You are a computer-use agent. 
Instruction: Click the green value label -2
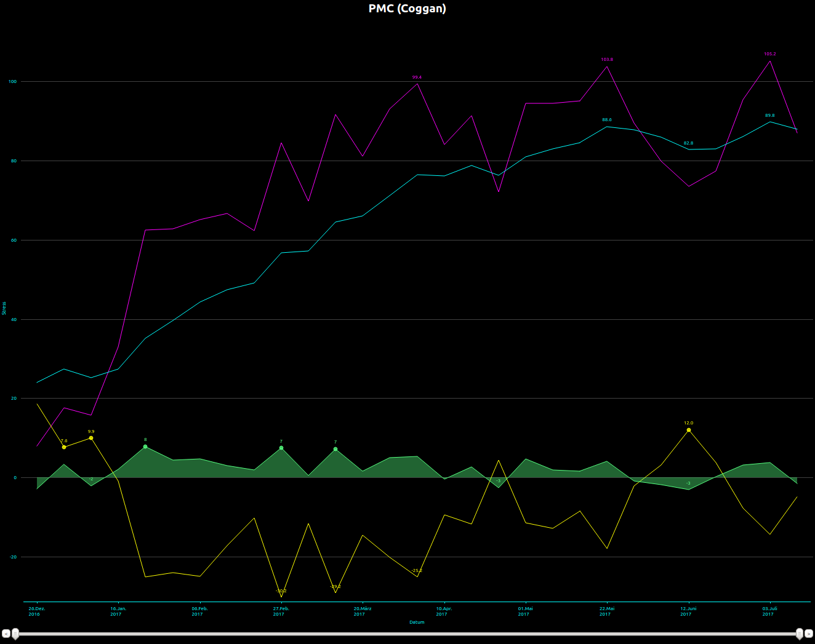(91, 479)
